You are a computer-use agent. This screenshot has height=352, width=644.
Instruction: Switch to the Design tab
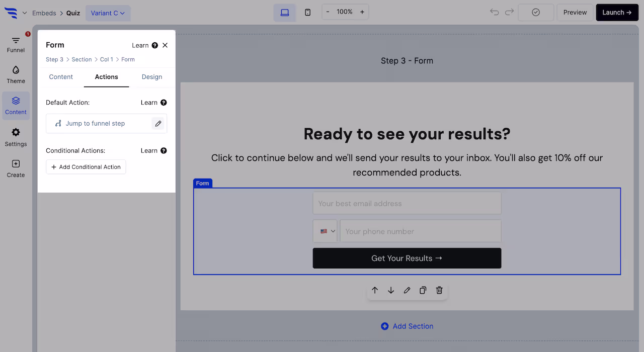pos(152,77)
